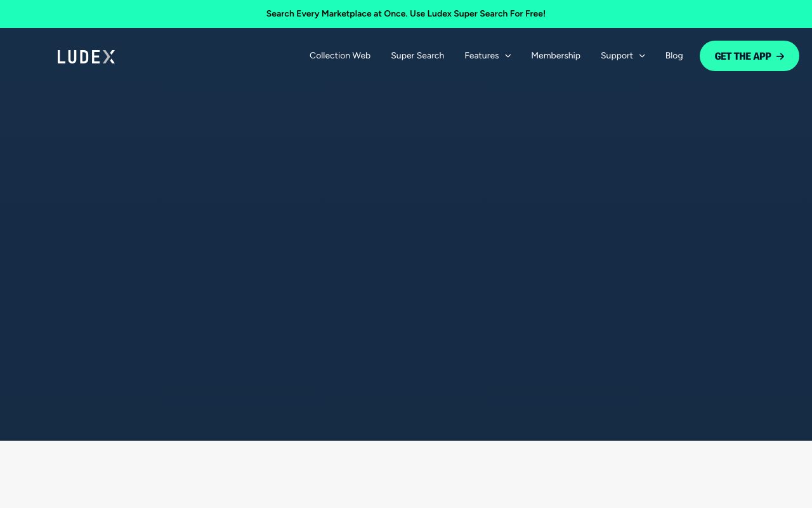Open the Features menu item
Screen dimensions: 812x508
pyautogui.click(x=481, y=56)
